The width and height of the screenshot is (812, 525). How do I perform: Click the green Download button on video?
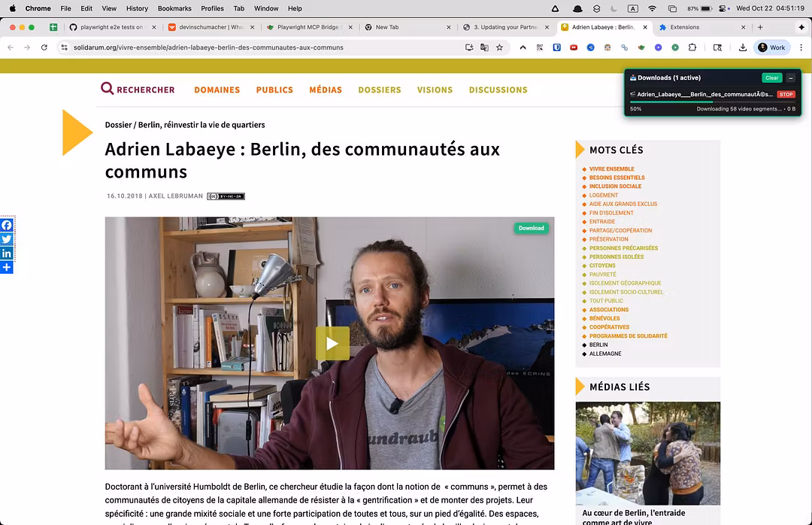point(531,228)
